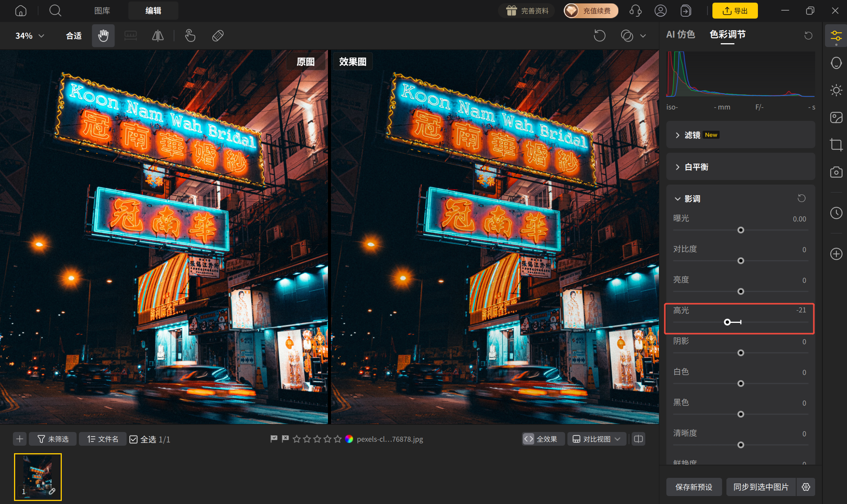Select the hand pan tool
The image size is (847, 504).
(x=103, y=36)
